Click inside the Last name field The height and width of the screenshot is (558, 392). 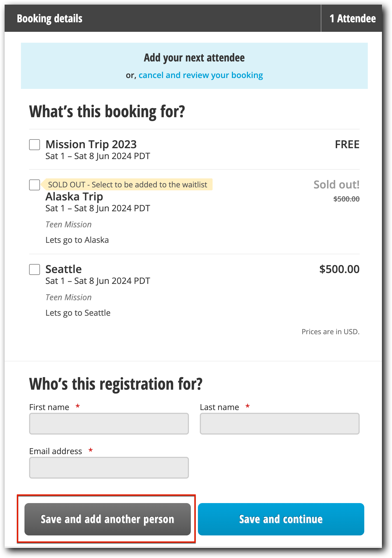[x=279, y=424]
